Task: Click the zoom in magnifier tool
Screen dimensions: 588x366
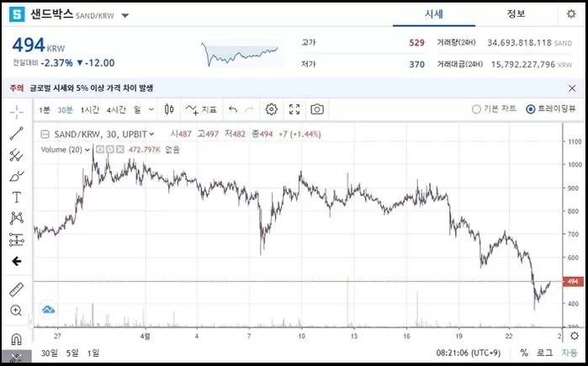Action: [x=17, y=310]
